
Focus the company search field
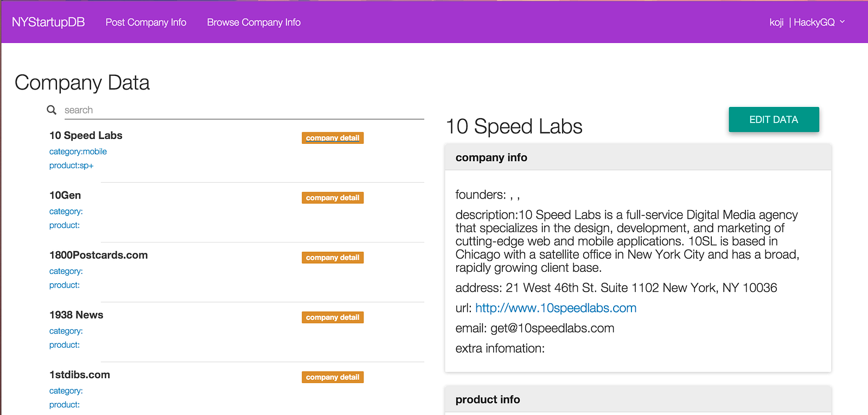[x=244, y=110]
